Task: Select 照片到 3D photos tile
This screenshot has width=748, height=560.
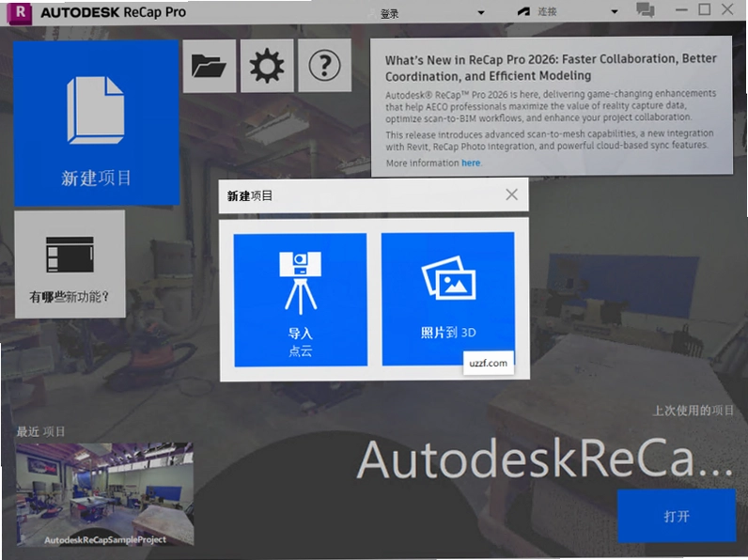Action: 448,299
